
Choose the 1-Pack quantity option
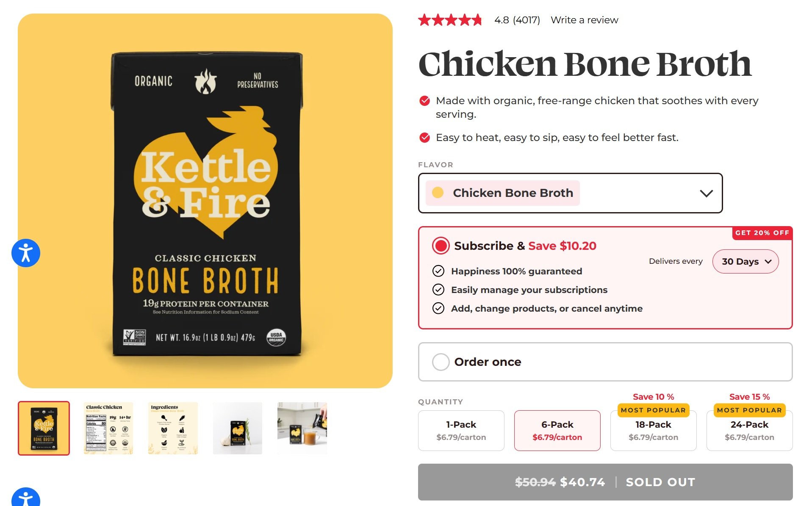click(461, 430)
